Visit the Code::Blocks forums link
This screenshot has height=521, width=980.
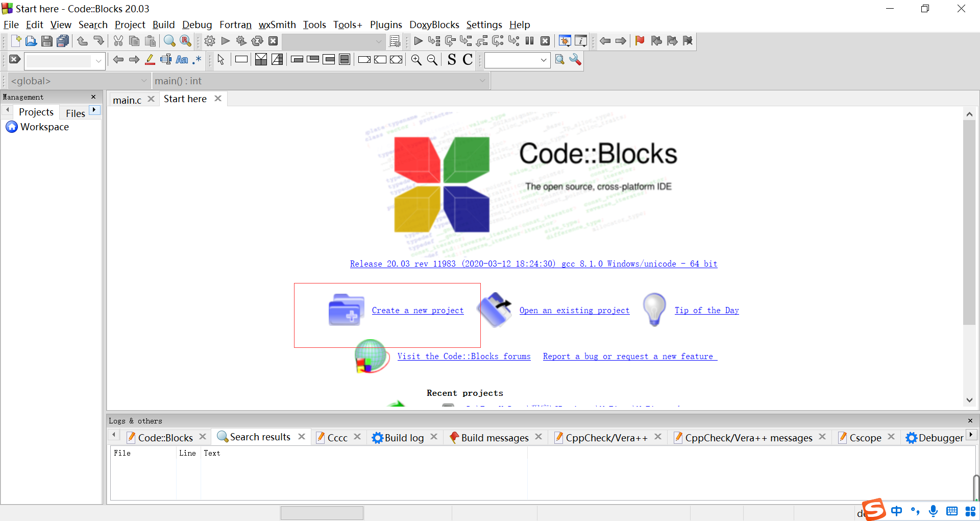[x=464, y=356]
